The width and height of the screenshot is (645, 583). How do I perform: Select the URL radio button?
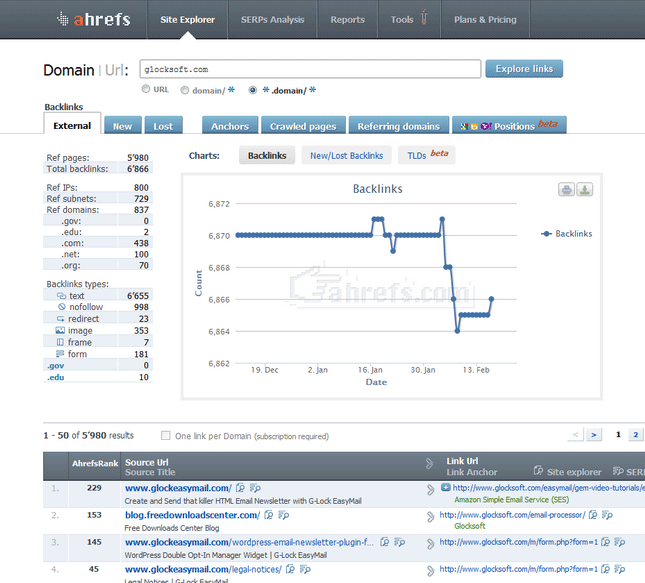click(x=146, y=89)
